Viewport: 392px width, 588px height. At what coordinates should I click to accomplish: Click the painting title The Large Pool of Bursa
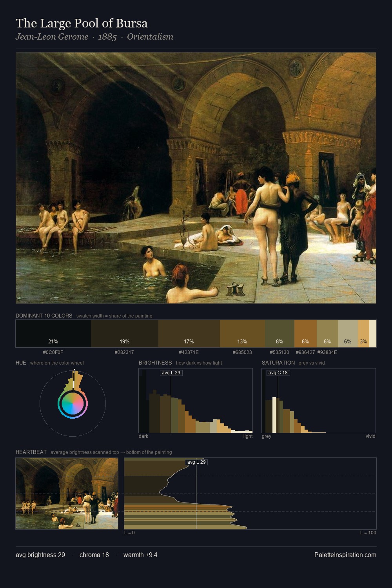82,23
